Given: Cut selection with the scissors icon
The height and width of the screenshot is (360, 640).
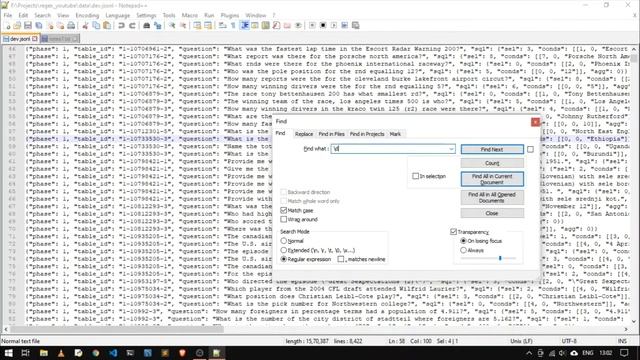Looking at the screenshot, I should (85, 26).
